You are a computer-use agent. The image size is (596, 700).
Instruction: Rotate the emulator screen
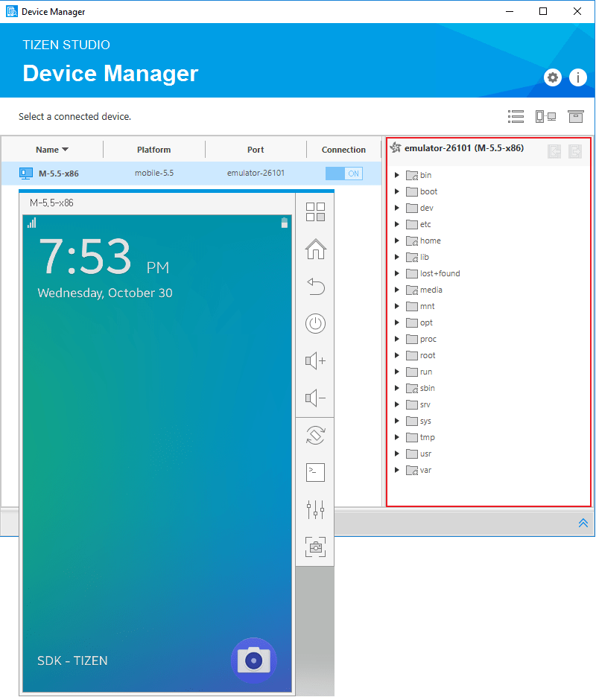(x=315, y=435)
